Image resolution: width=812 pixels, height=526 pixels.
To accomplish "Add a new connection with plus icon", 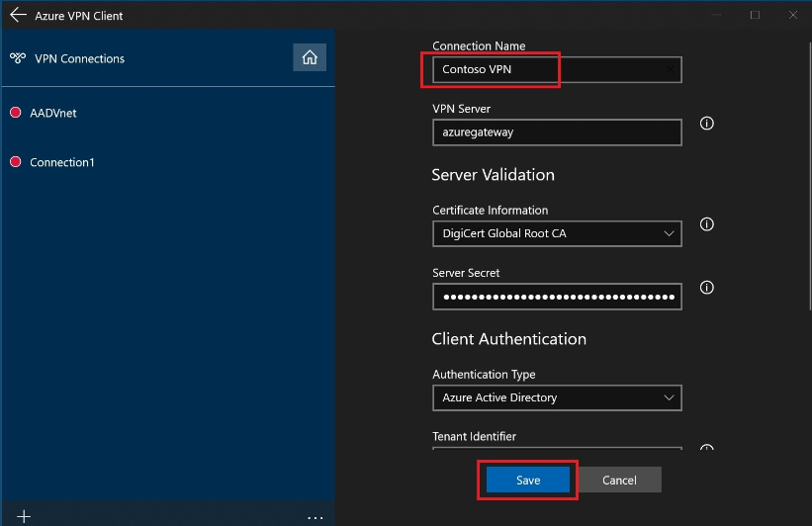I will 24,516.
